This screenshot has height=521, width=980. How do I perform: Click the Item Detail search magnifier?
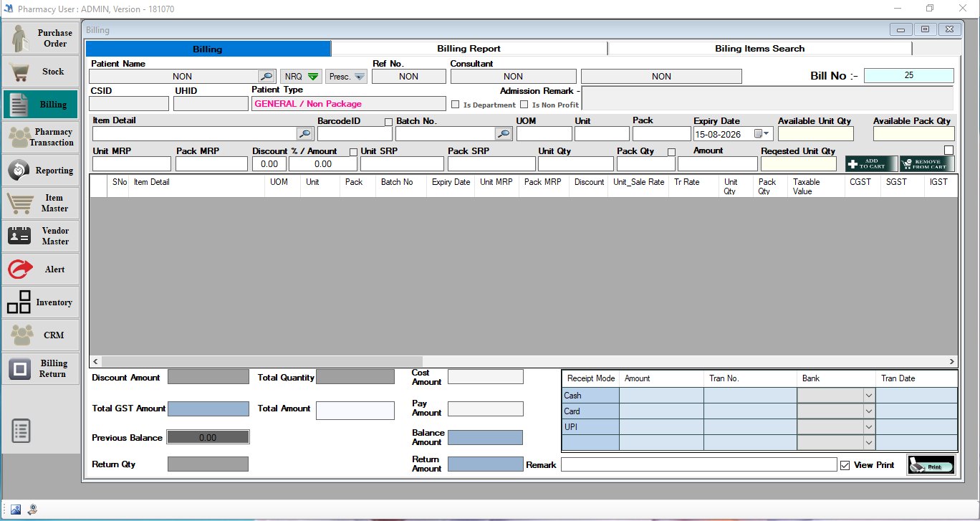(x=304, y=133)
